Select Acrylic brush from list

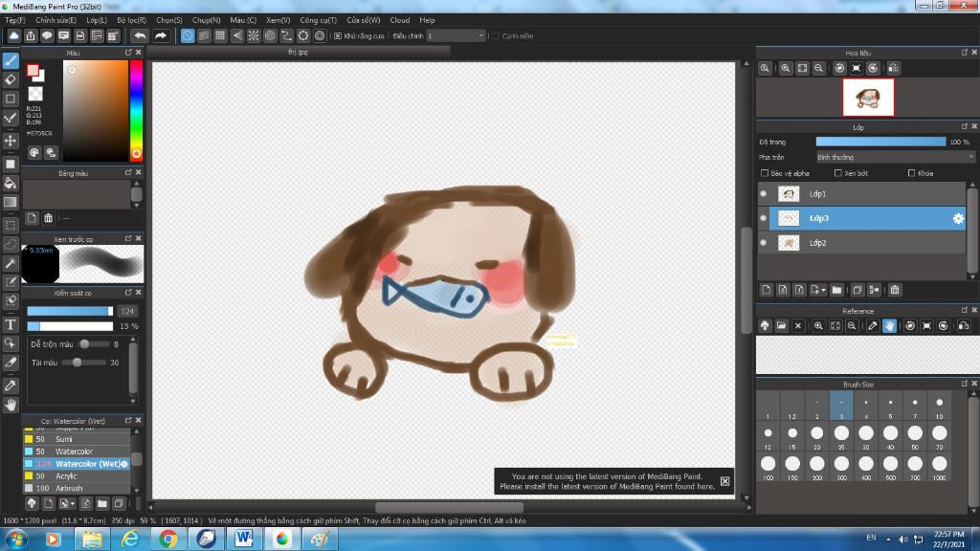77,476
